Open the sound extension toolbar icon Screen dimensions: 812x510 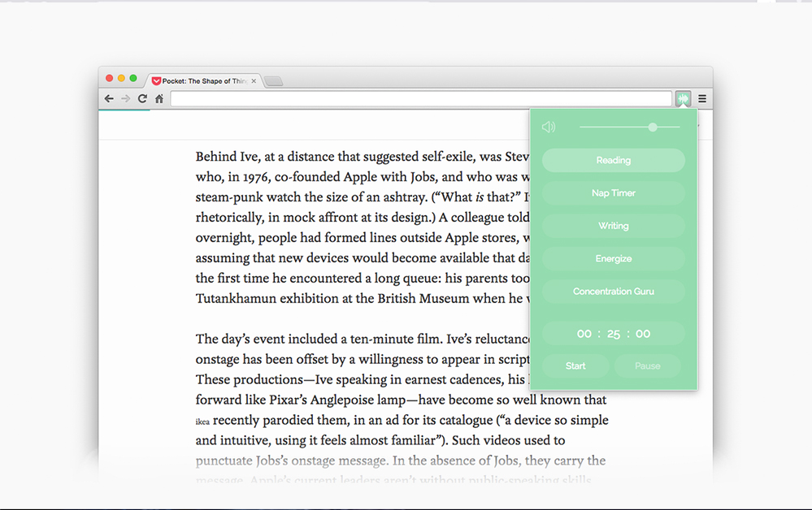683,98
